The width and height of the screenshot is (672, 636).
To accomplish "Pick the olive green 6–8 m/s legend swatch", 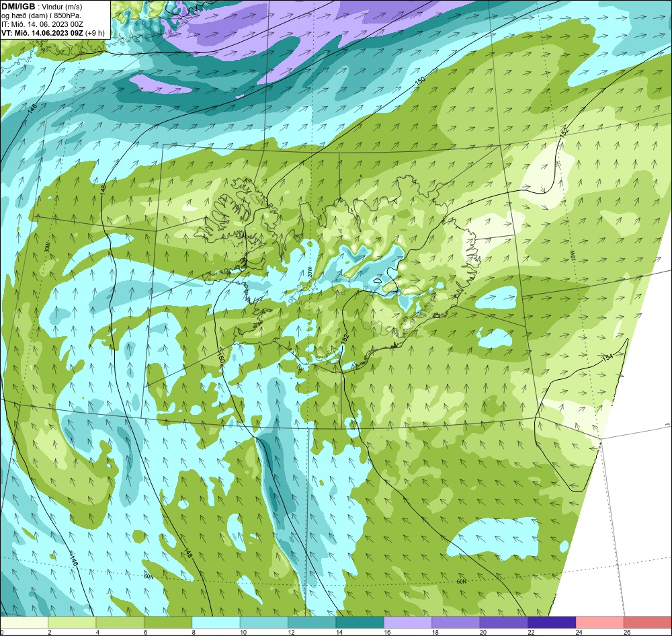I will pos(168,623).
